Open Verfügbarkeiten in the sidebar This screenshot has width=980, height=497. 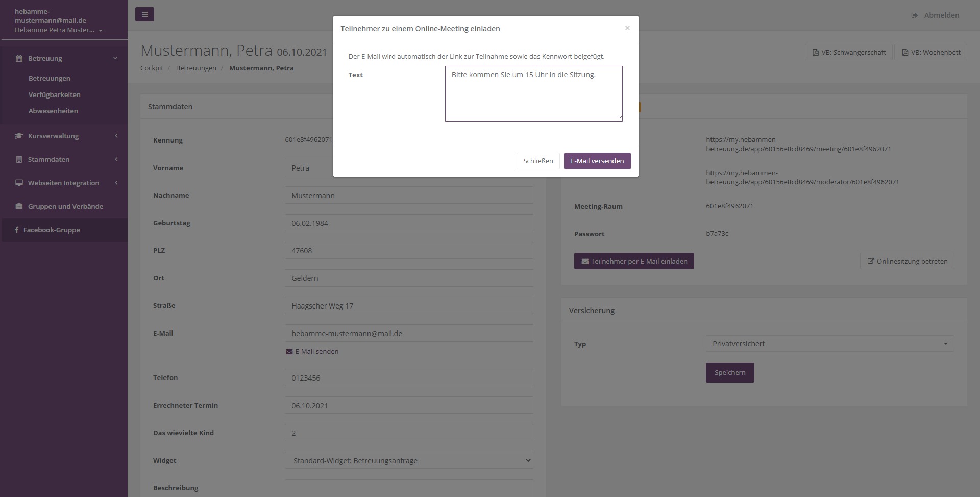[x=54, y=94]
